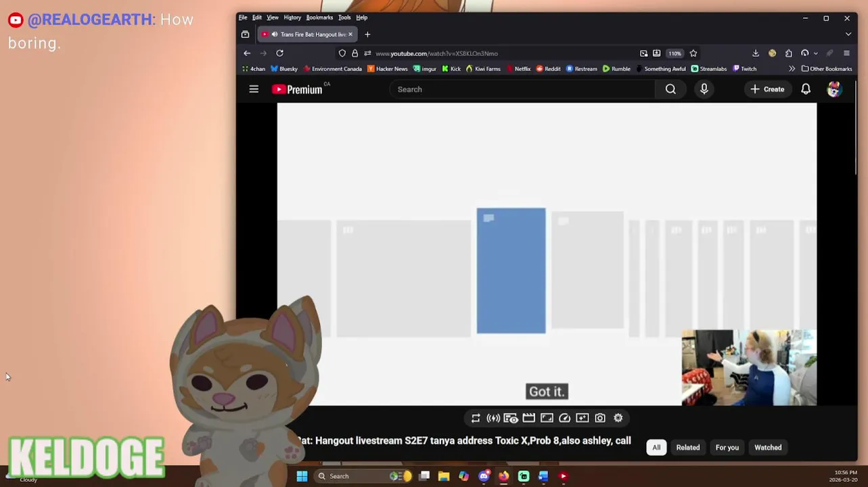Select the Watched filter chip

[768, 448]
